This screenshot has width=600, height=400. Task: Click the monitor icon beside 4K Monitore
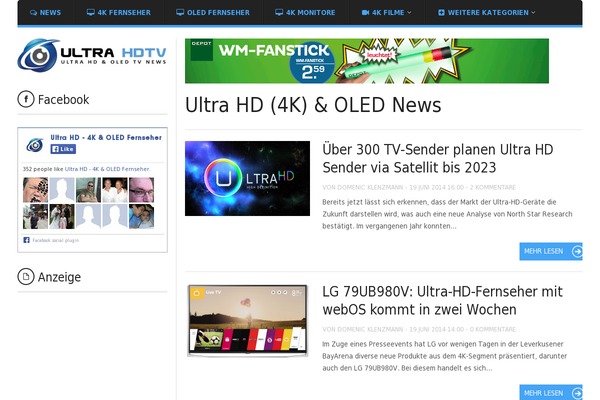tap(279, 12)
